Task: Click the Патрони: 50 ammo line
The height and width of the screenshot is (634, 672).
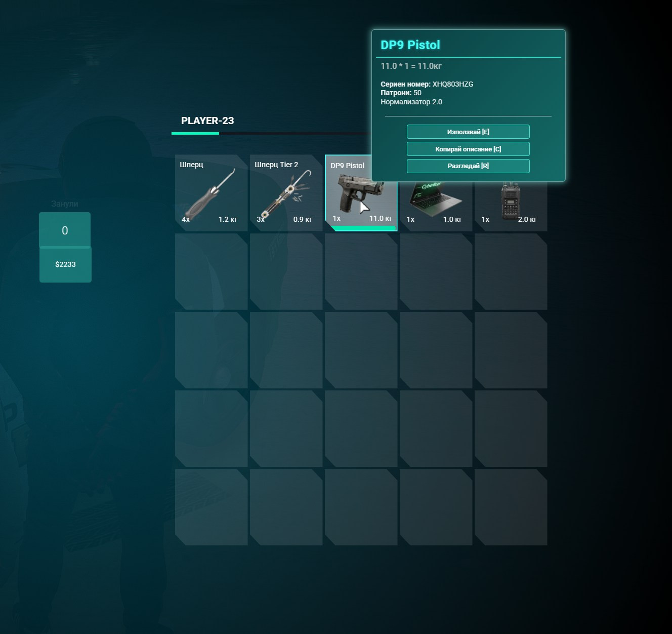Action: [401, 93]
